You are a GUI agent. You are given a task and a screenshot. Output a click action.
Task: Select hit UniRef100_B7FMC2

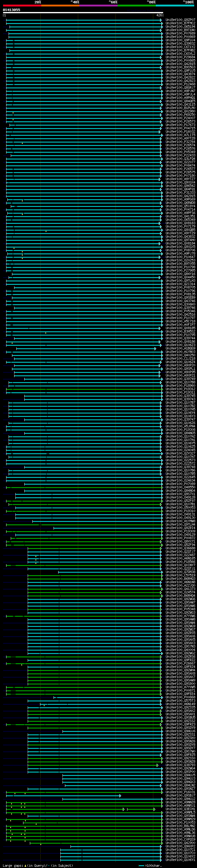tap(180, 23)
